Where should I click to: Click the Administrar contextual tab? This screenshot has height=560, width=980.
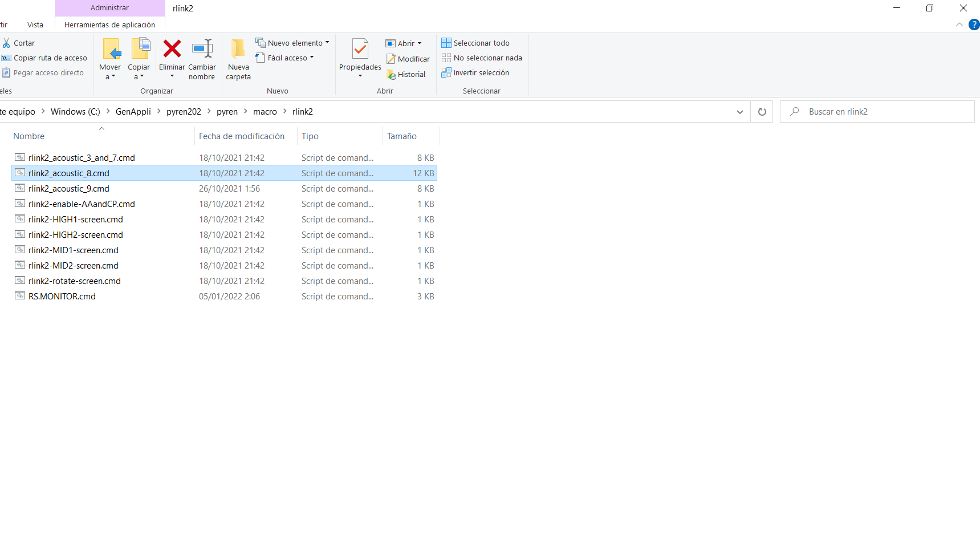click(110, 8)
